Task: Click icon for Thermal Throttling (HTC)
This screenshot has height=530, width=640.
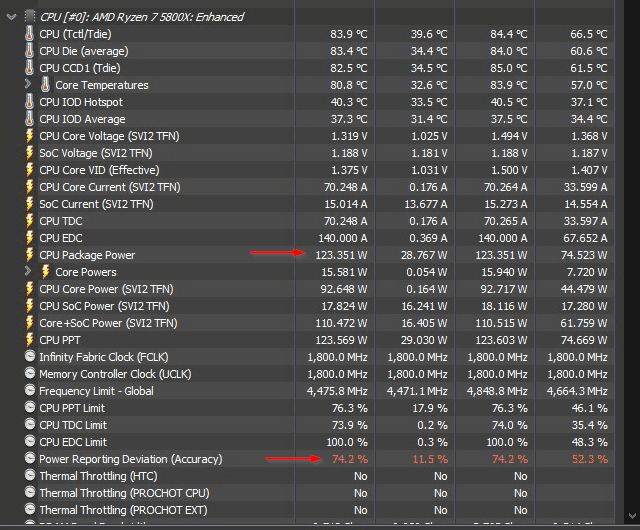Action: coord(30,475)
